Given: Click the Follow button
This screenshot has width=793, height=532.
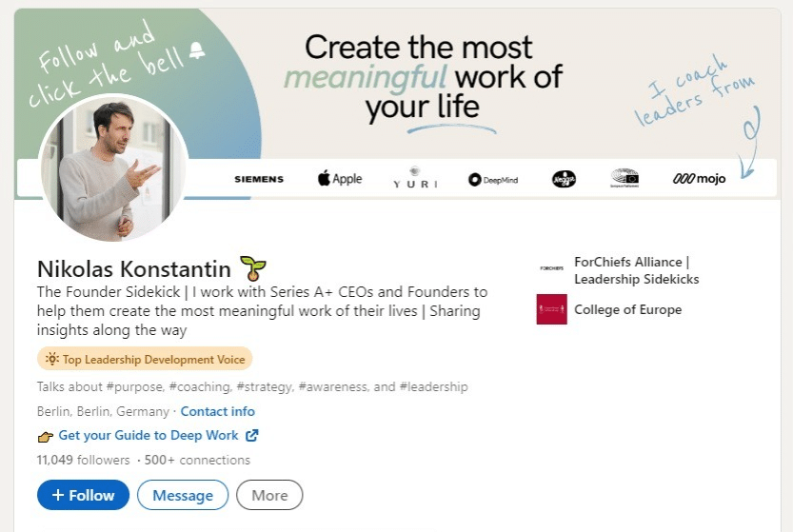Looking at the screenshot, I should point(83,495).
